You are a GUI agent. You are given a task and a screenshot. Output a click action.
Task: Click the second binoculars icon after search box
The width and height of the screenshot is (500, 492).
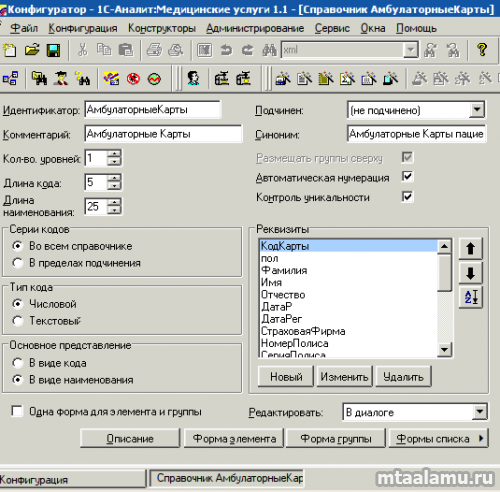pos(453,50)
